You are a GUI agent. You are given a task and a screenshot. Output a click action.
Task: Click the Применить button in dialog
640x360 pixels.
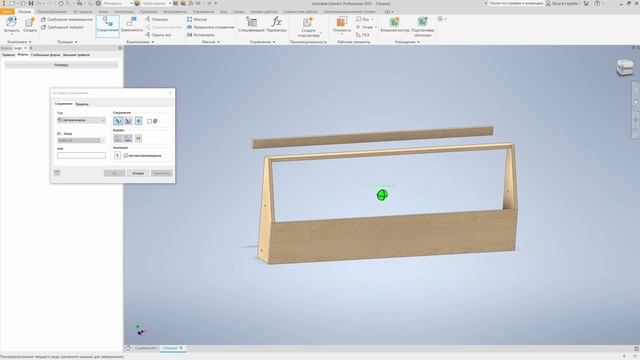coord(162,173)
